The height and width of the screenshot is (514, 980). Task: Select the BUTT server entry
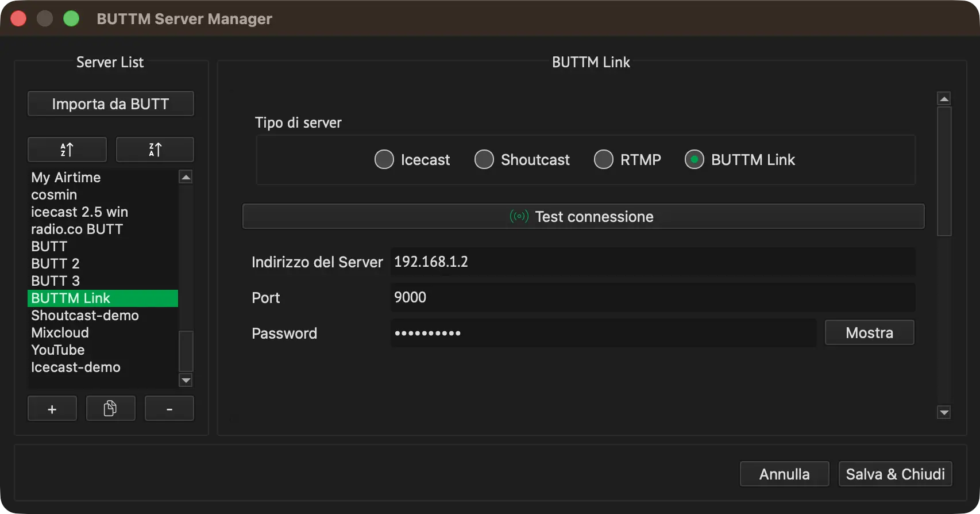tap(103, 247)
